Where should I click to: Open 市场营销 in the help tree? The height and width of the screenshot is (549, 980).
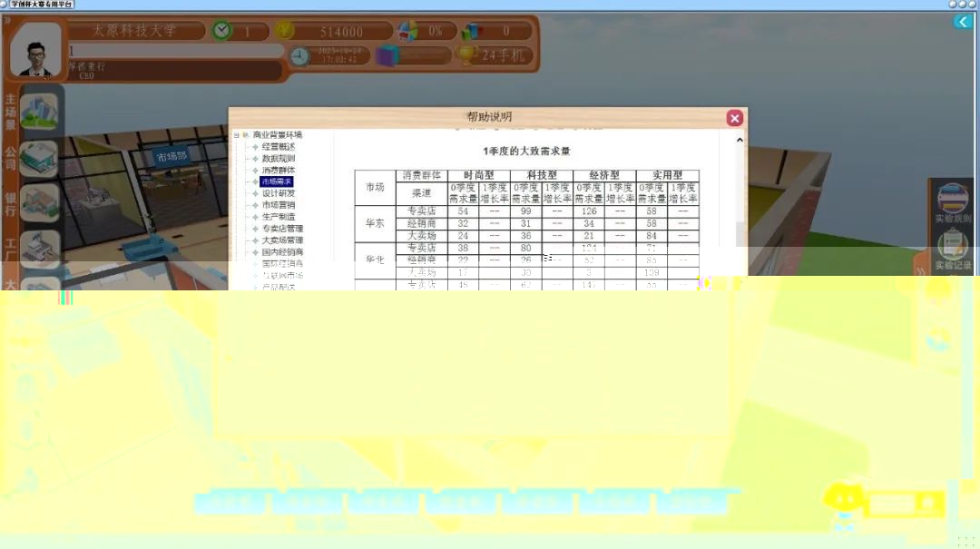point(279,205)
